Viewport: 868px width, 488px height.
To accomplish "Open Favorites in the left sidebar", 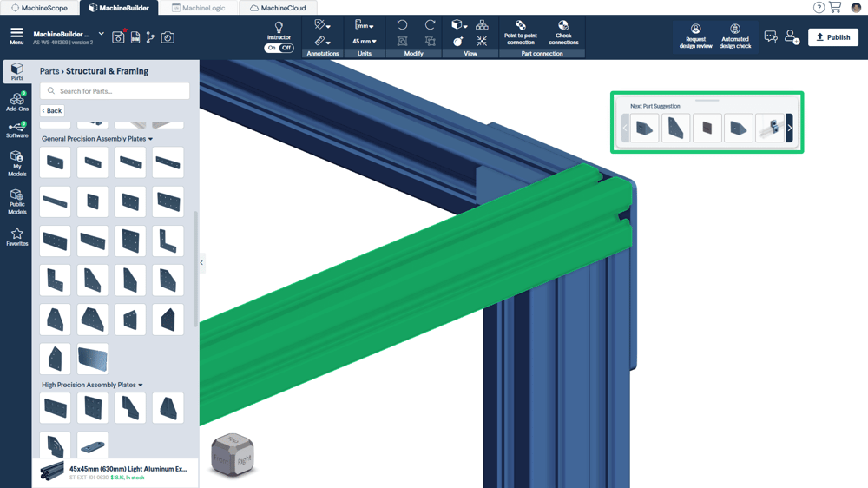I will (16, 237).
